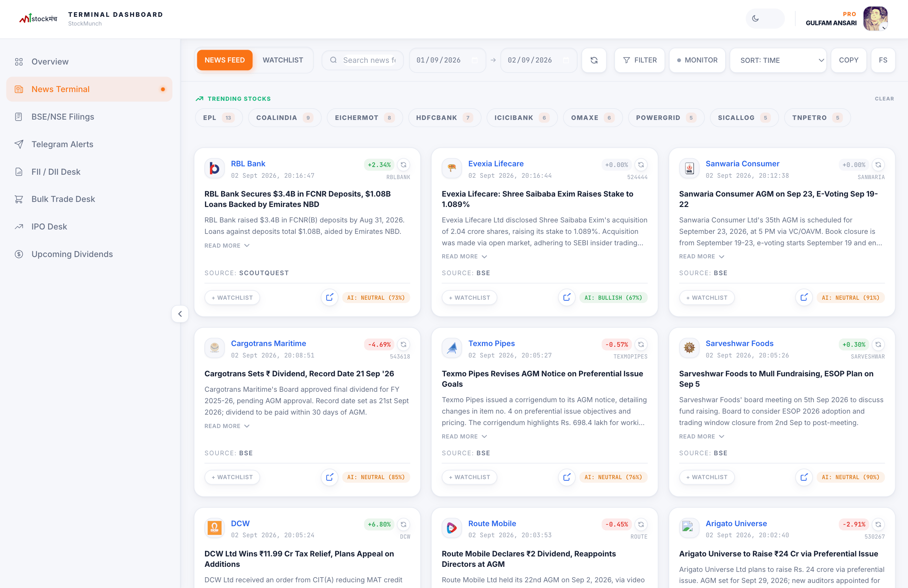The image size is (908, 588).
Task: Filter by POWERGRID trending chip
Action: click(666, 118)
